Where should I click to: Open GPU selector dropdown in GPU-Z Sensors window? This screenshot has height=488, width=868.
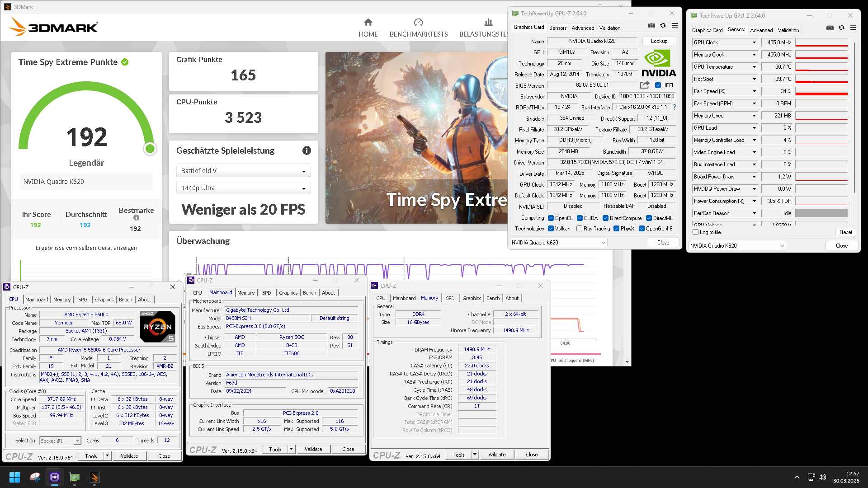pos(737,246)
